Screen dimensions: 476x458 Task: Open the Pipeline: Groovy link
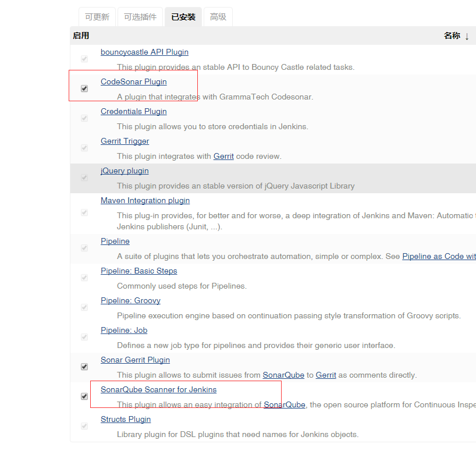[130, 301]
